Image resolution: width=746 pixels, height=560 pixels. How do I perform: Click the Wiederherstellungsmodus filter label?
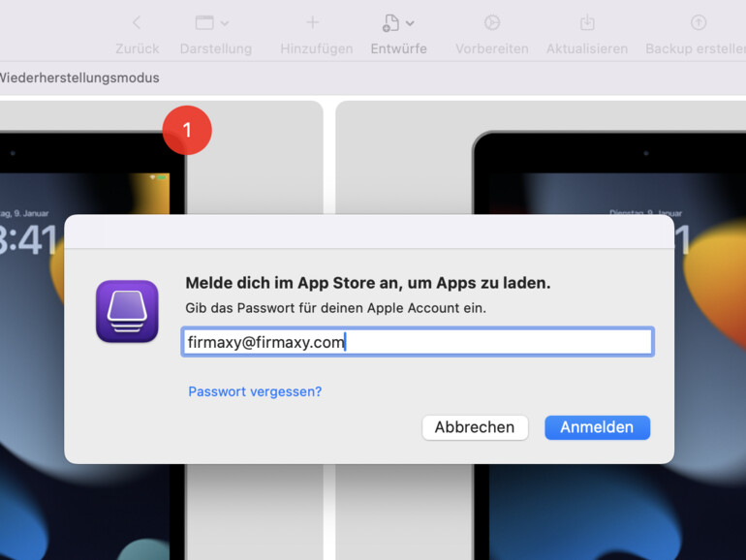79,78
